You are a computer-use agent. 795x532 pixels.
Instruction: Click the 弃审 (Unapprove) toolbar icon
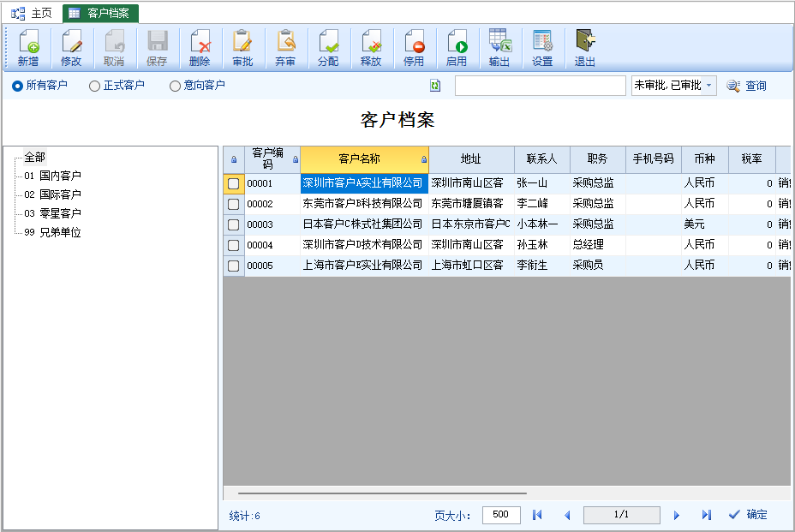(285, 48)
